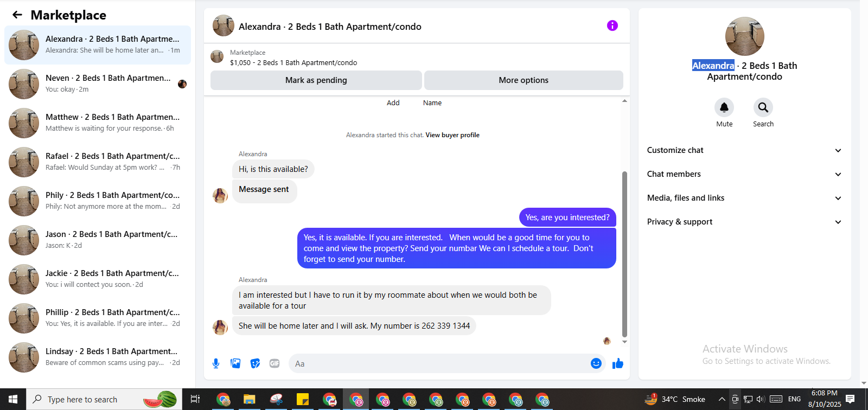Expand Privacy & support section
Viewport: 868px width, 410px height.
click(x=744, y=222)
